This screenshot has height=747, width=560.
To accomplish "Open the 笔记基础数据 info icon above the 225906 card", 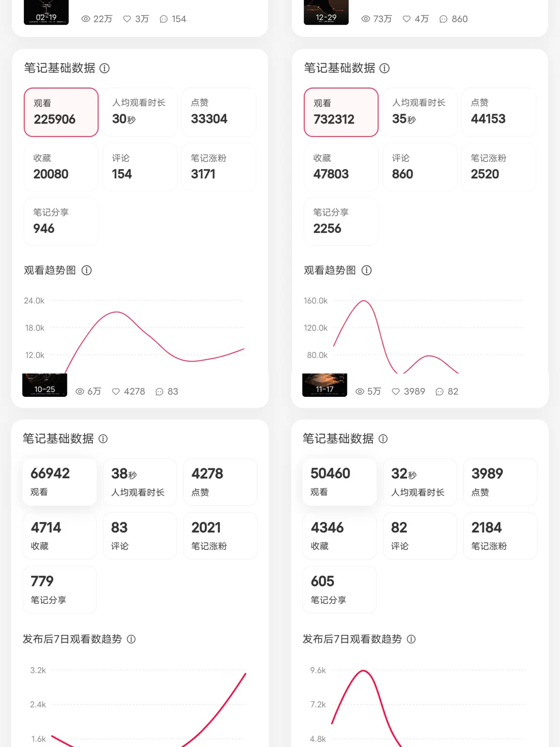I will tap(105, 68).
